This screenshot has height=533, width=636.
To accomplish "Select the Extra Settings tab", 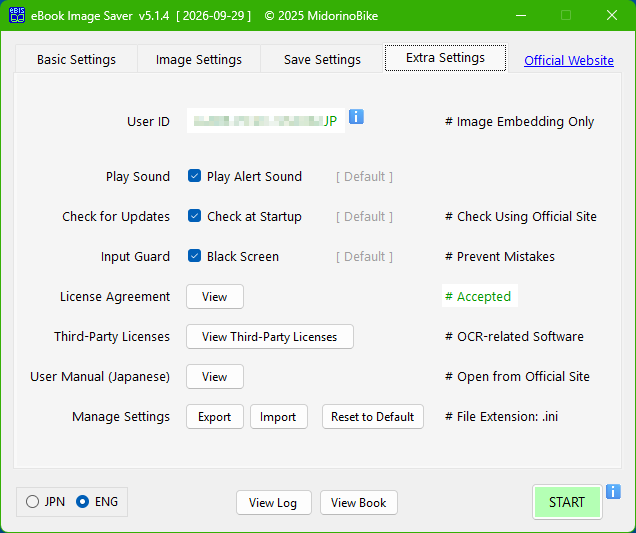I will (445, 58).
